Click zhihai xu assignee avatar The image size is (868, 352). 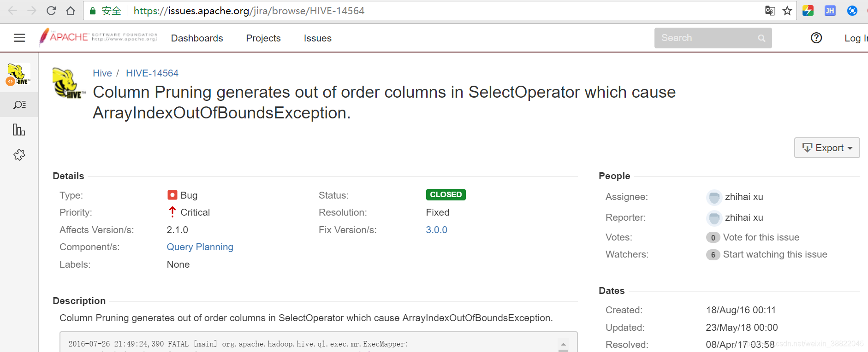[x=714, y=197]
